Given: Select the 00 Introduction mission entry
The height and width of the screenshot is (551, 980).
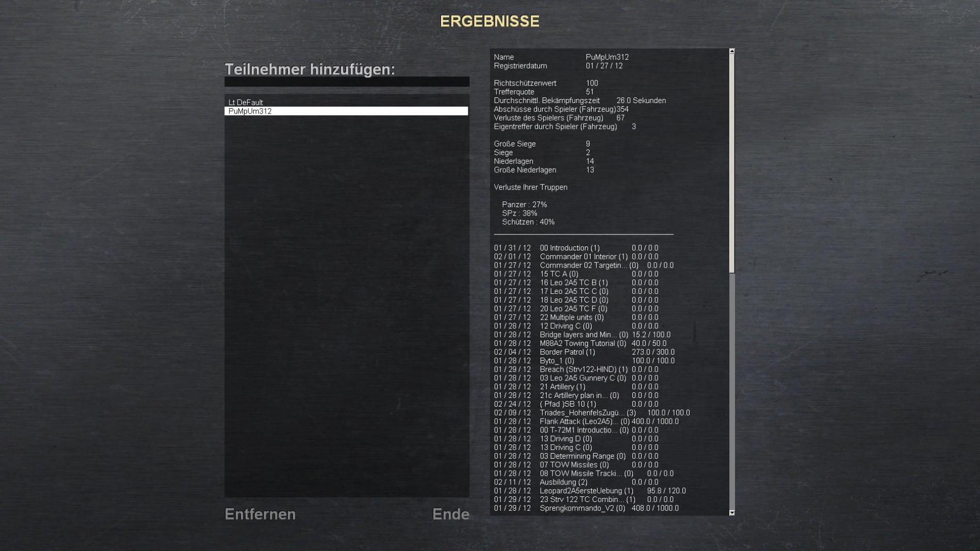Looking at the screenshot, I should pos(569,248).
